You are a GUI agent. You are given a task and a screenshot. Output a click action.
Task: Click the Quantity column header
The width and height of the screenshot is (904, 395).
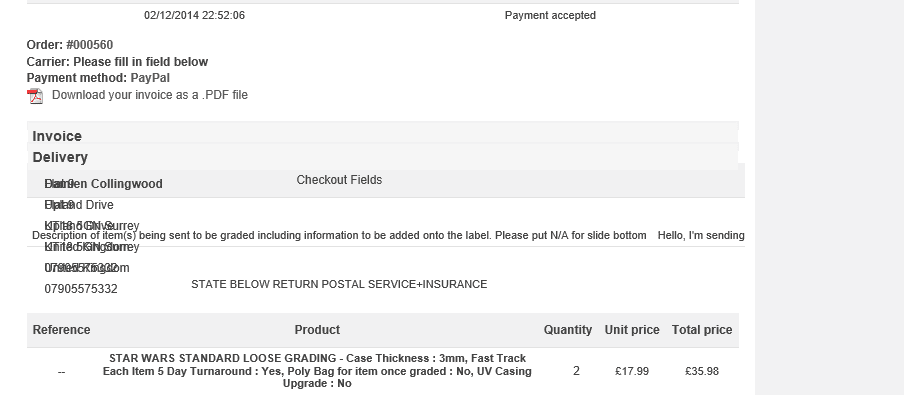point(568,330)
